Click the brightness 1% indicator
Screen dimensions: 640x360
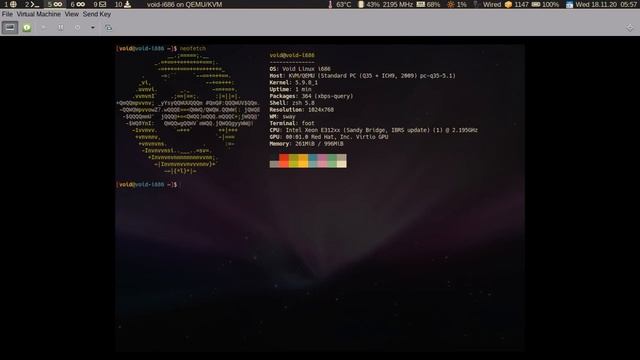(457, 4)
